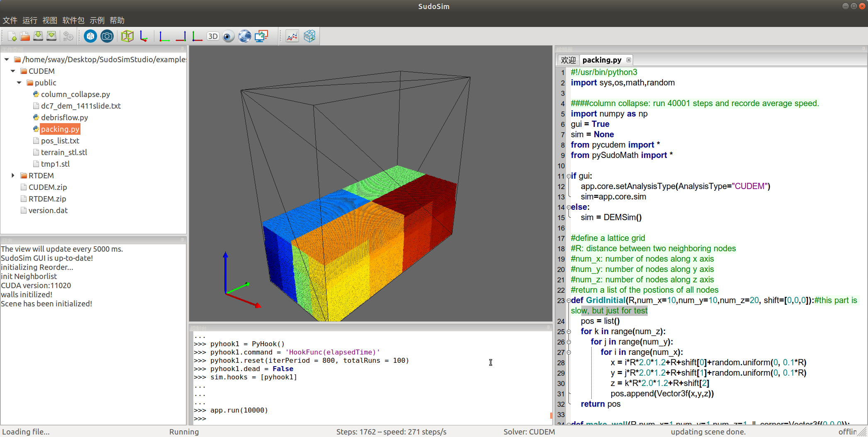The image size is (868, 437).
Task: Fold the GridInitial function at line 23
Action: point(568,301)
